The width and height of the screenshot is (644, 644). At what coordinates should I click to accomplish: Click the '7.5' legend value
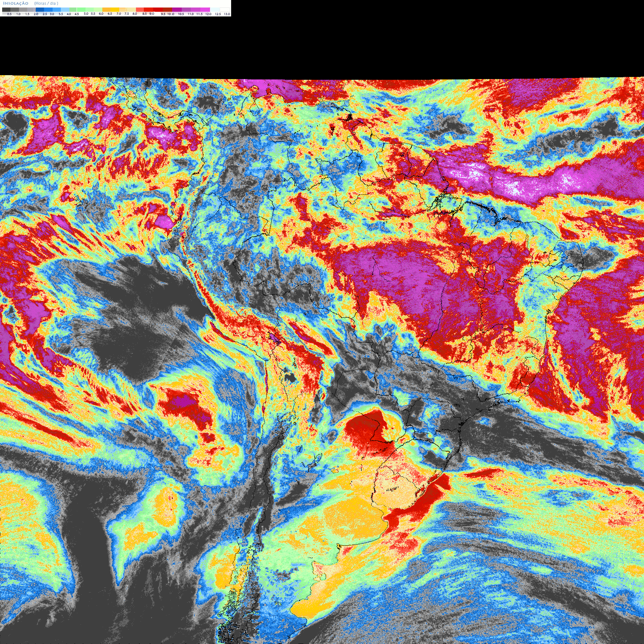127,14
